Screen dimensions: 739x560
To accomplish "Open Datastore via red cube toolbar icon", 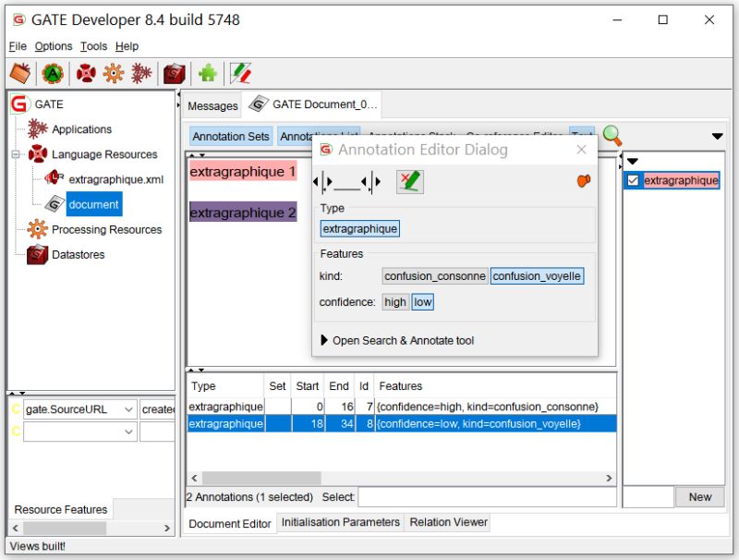I will [174, 74].
